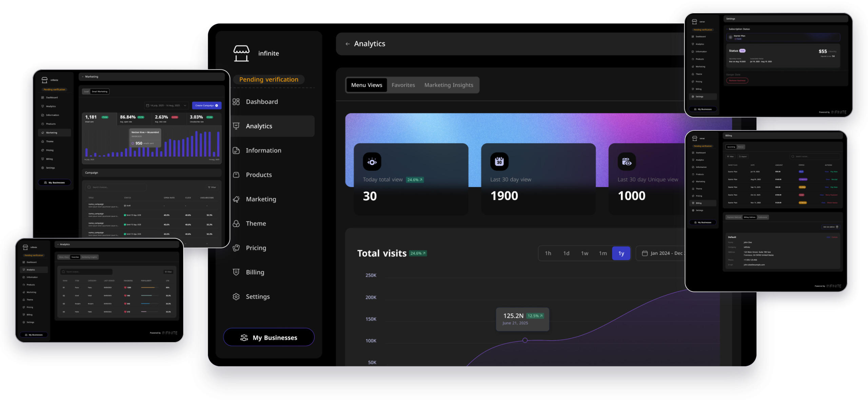The width and height of the screenshot is (868, 403).
Task: Select the 1h time range option
Action: pos(548,253)
